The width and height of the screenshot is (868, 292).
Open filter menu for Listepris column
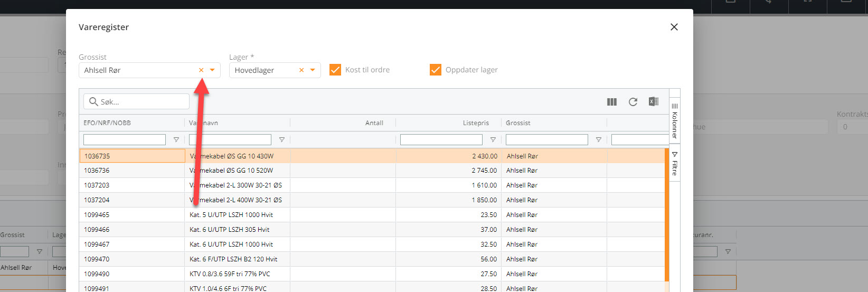[x=493, y=140]
